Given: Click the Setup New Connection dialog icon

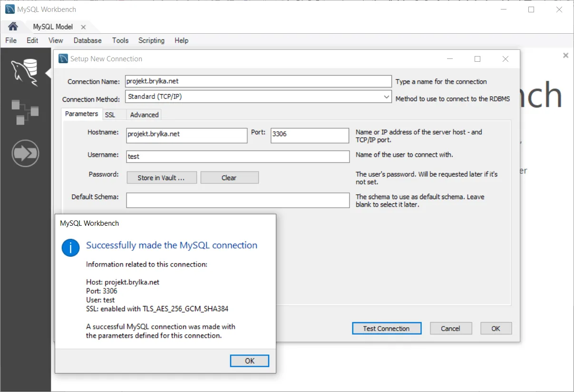Looking at the screenshot, I should click(x=63, y=58).
